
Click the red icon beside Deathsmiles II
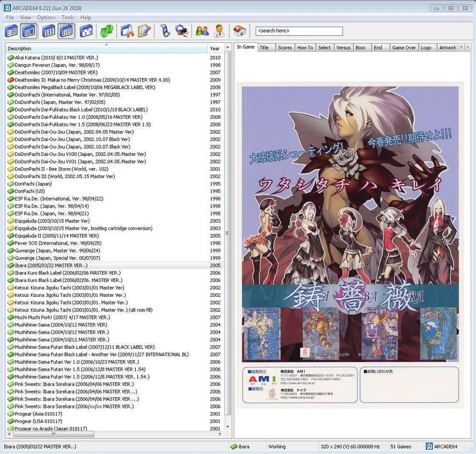coord(10,80)
